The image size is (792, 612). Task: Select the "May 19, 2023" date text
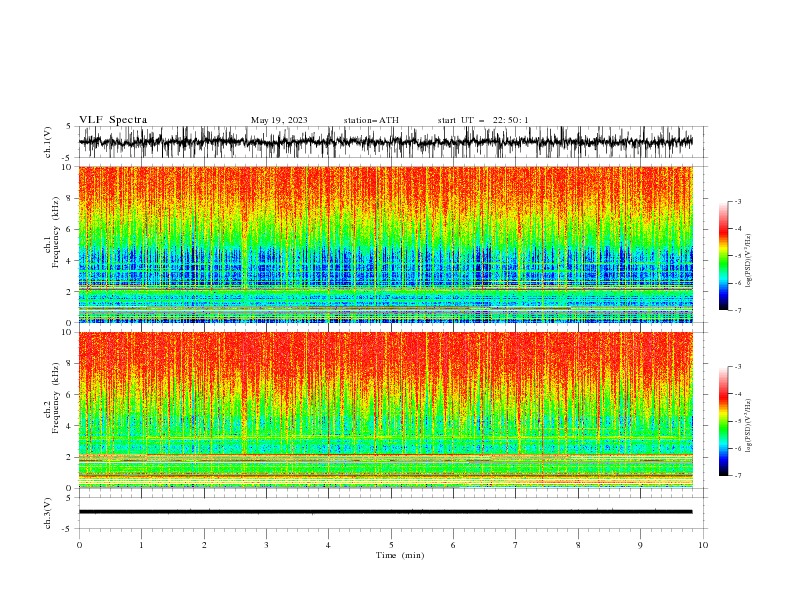pyautogui.click(x=279, y=120)
